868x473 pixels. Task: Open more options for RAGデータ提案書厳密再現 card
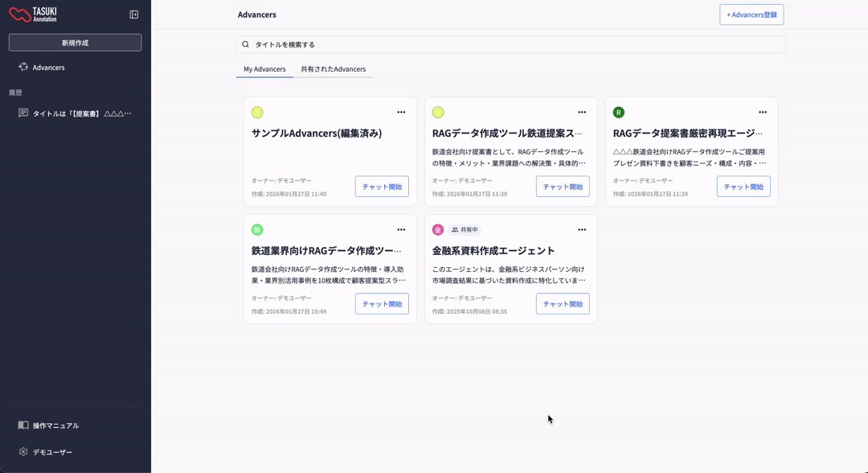pyautogui.click(x=763, y=113)
